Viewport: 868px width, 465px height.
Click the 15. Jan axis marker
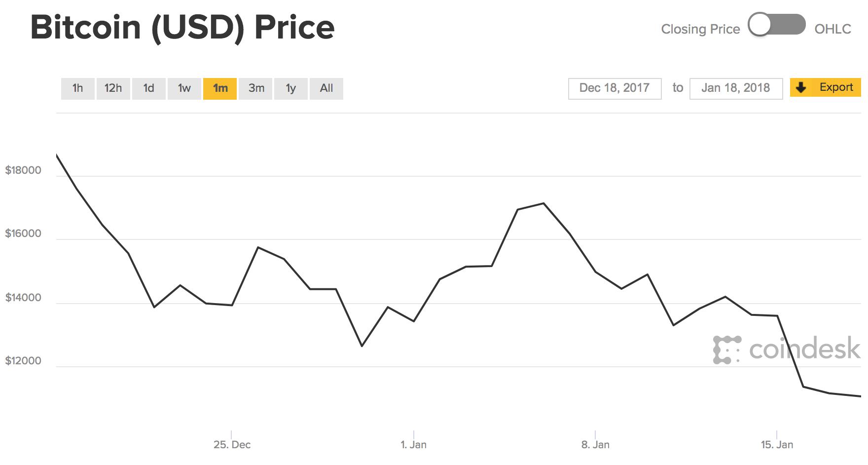pos(777,444)
